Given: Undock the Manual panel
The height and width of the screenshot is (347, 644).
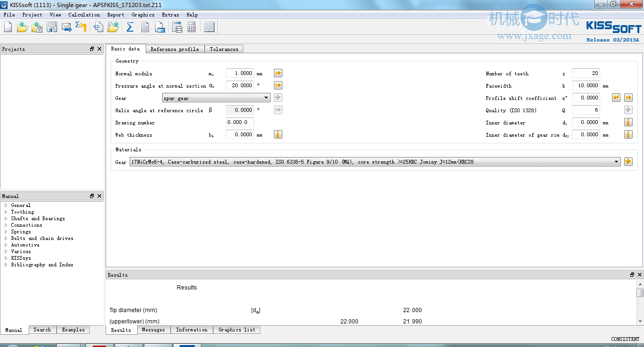Looking at the screenshot, I should 92,196.
